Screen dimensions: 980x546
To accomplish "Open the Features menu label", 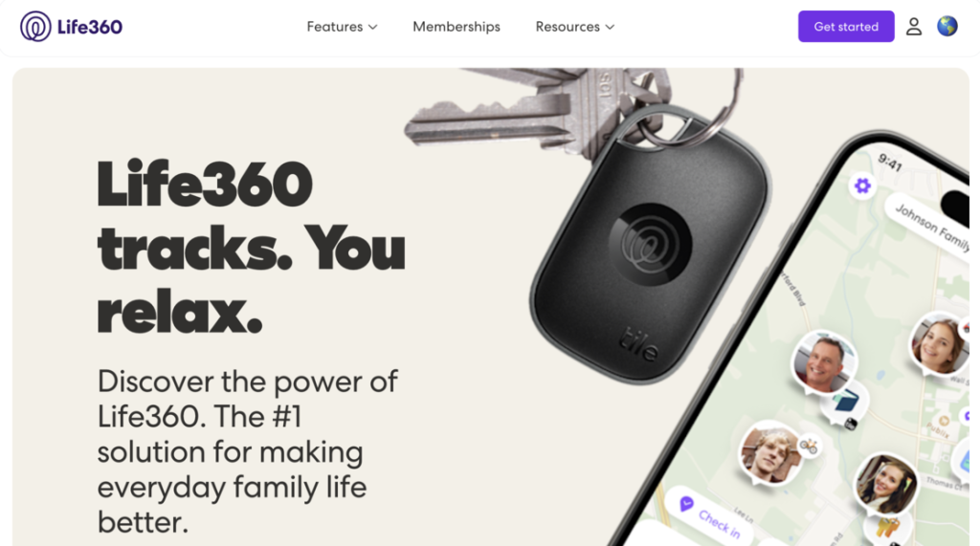I will [x=334, y=27].
